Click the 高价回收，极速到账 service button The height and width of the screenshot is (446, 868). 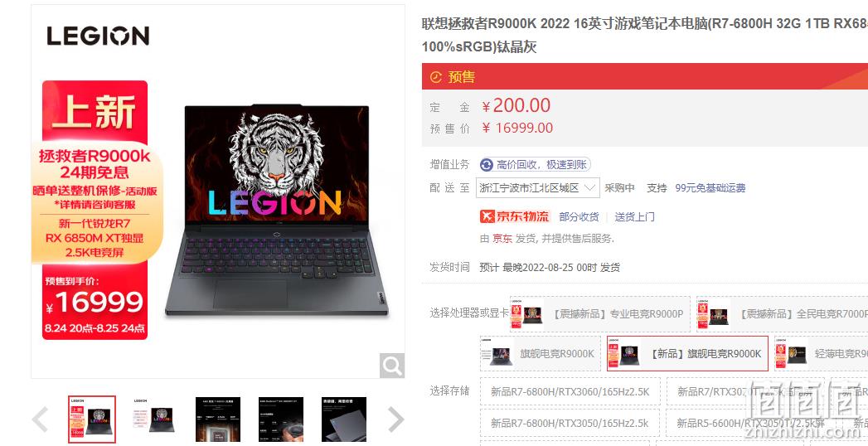[536, 165]
